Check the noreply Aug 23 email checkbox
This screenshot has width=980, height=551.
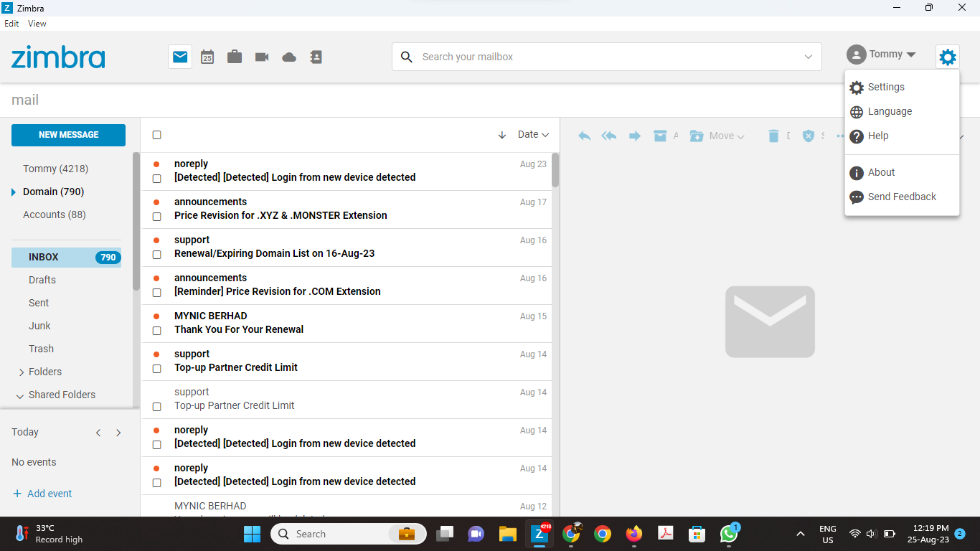tap(156, 179)
